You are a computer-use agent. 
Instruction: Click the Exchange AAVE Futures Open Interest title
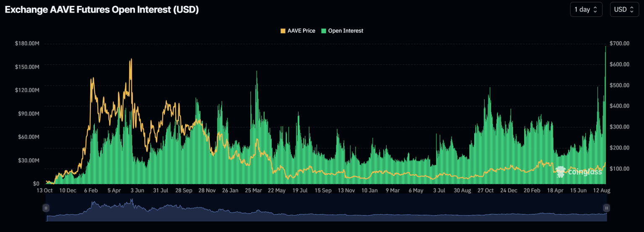click(101, 10)
